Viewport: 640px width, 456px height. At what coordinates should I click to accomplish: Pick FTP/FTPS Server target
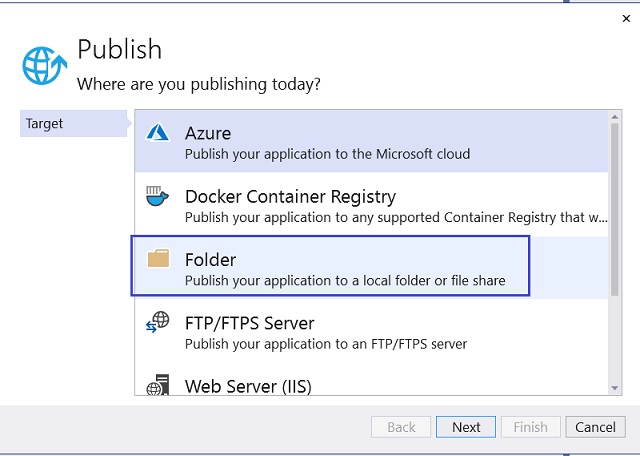[x=371, y=331]
